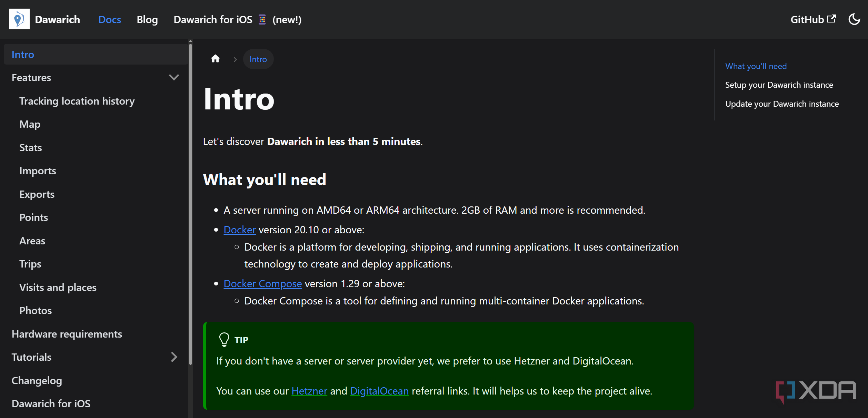868x418 pixels.
Task: Follow the Hetzner referral link
Action: (x=309, y=391)
